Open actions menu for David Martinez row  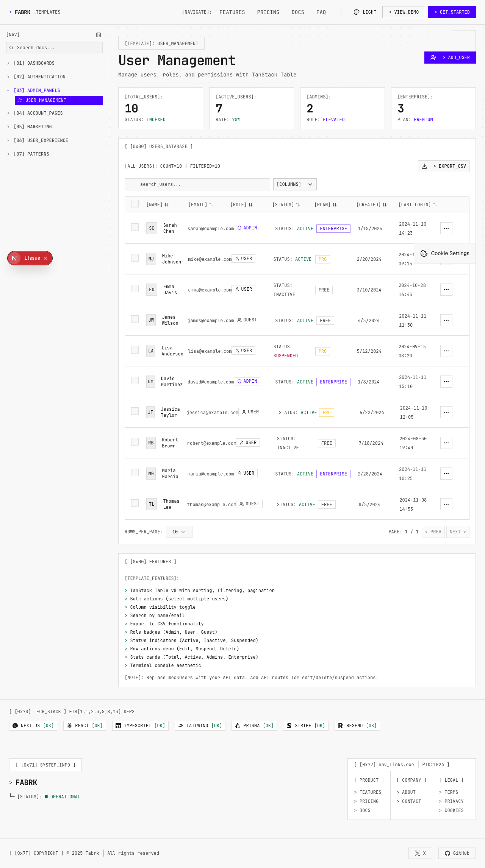[446, 382]
